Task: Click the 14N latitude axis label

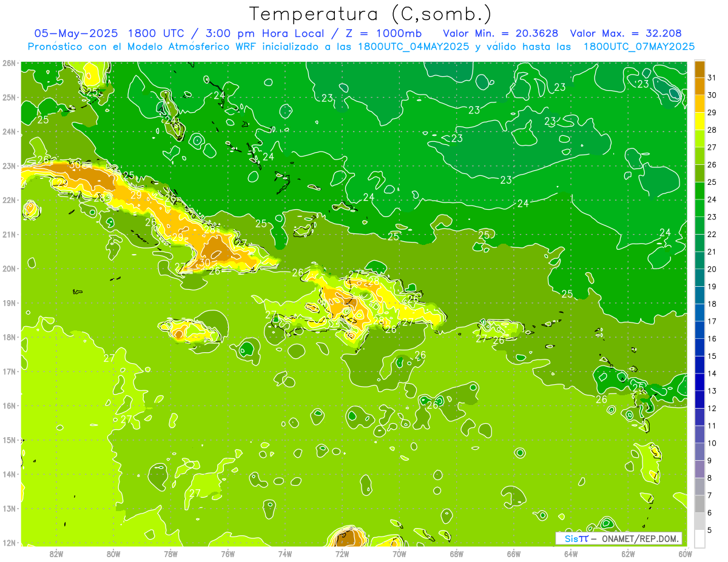Action: (8, 474)
